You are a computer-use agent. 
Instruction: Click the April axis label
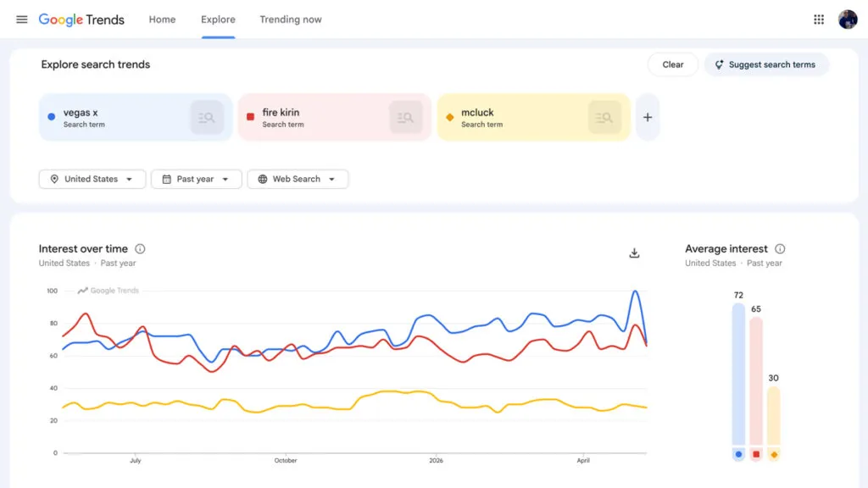tap(583, 460)
